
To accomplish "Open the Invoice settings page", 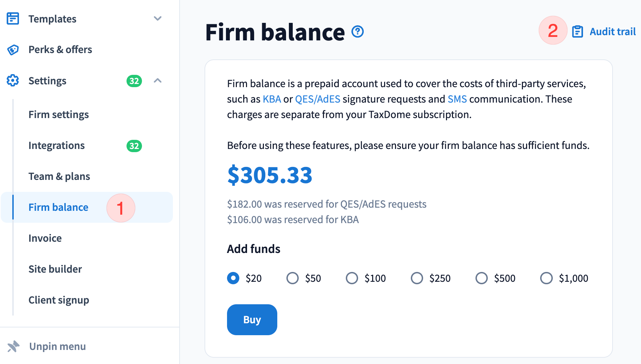I will [x=45, y=238].
